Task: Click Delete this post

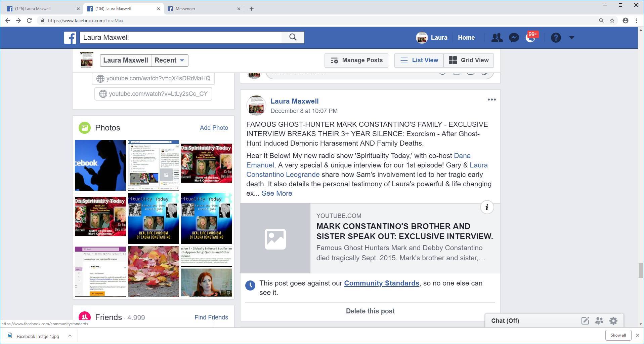Action: pyautogui.click(x=370, y=311)
